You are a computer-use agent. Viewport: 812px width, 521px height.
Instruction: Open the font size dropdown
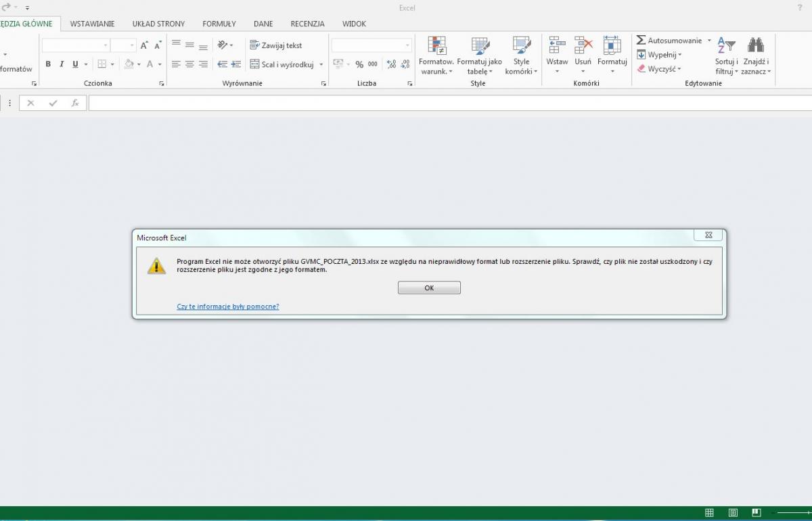[133, 45]
